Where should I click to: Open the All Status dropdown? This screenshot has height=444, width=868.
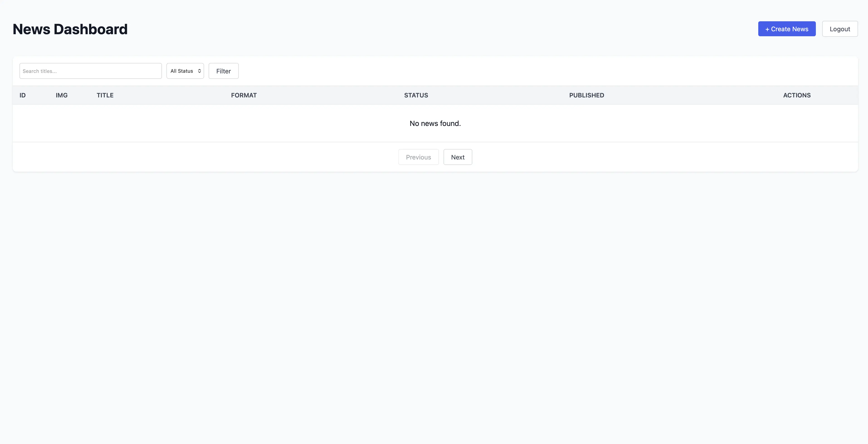click(x=185, y=71)
